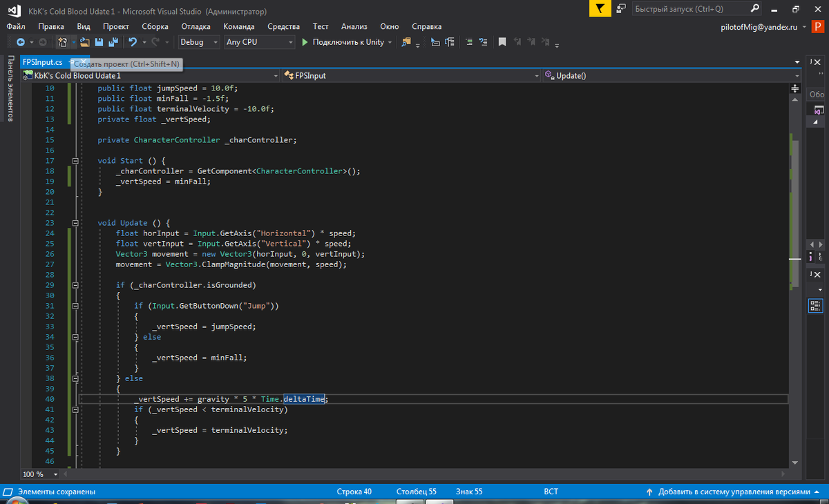Click the Create Project toolbar icon
This screenshot has height=504, width=829.
(x=62, y=42)
